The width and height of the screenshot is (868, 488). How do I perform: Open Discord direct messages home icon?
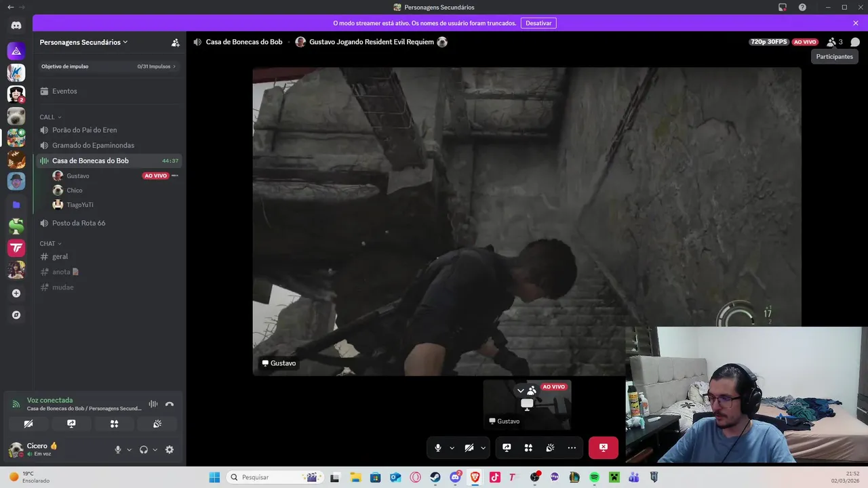(x=16, y=25)
